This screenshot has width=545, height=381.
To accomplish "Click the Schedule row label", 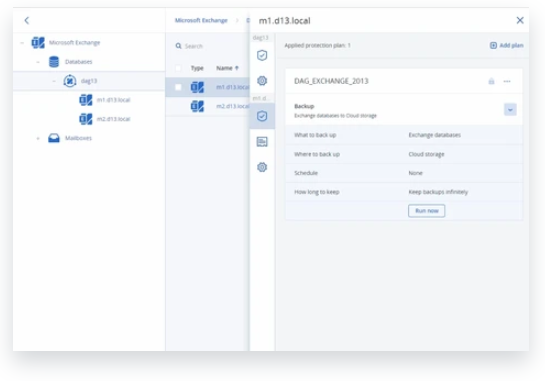I will pyautogui.click(x=306, y=173).
